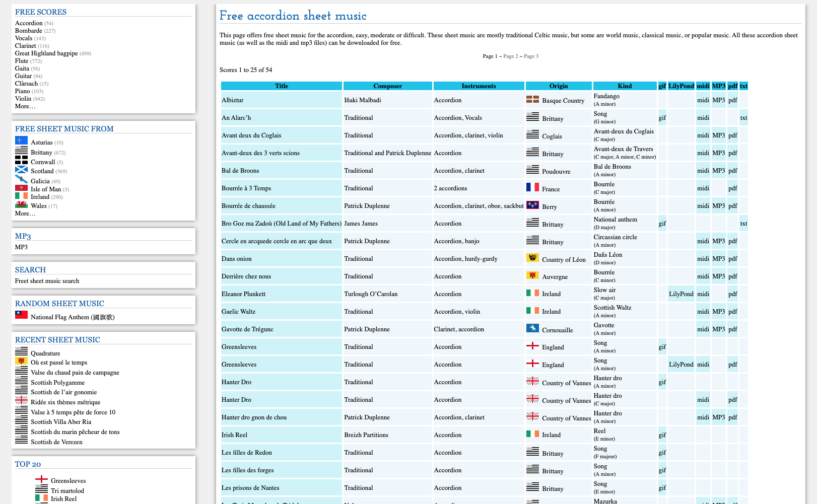817x504 pixels.
Task: Open Page 3 of the score list
Action: pyautogui.click(x=531, y=56)
